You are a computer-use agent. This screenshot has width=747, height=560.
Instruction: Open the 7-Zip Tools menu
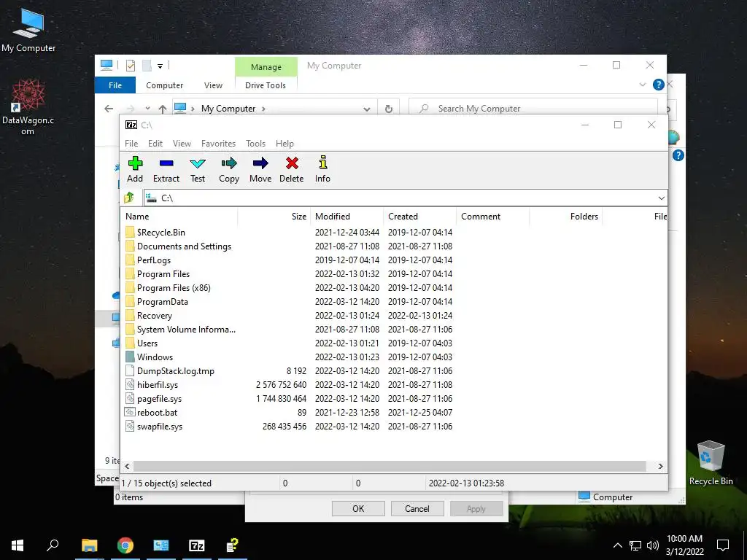[x=256, y=144]
